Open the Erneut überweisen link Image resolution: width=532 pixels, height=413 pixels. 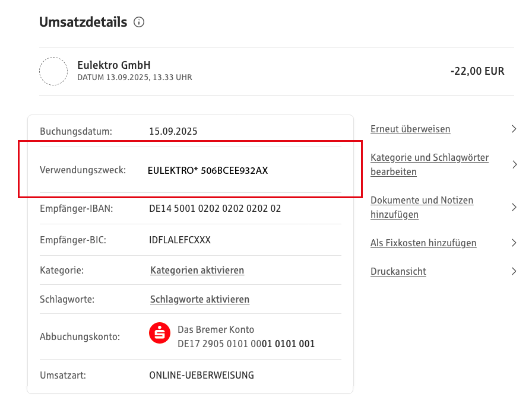coord(410,129)
